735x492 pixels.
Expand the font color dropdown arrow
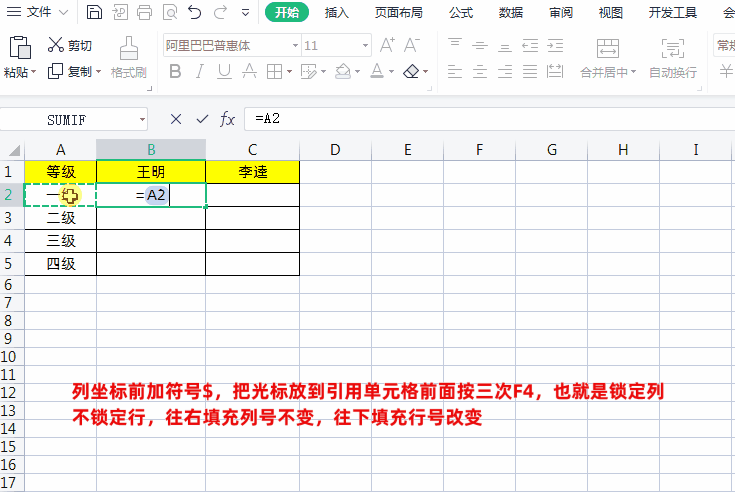pyautogui.click(x=391, y=72)
